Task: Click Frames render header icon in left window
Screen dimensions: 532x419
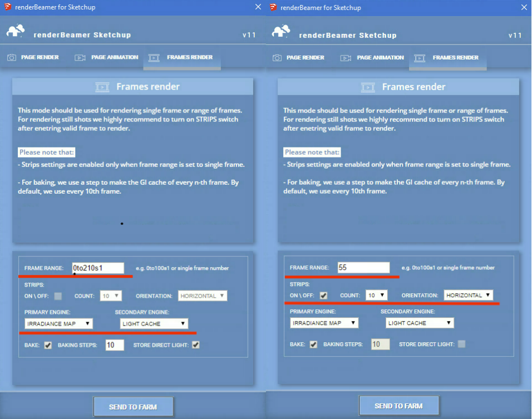Action: (x=102, y=87)
